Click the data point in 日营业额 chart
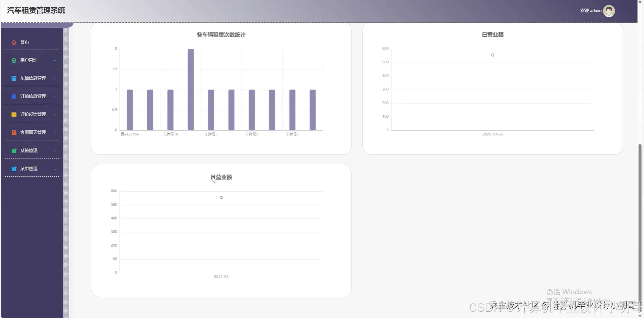 tap(492, 55)
